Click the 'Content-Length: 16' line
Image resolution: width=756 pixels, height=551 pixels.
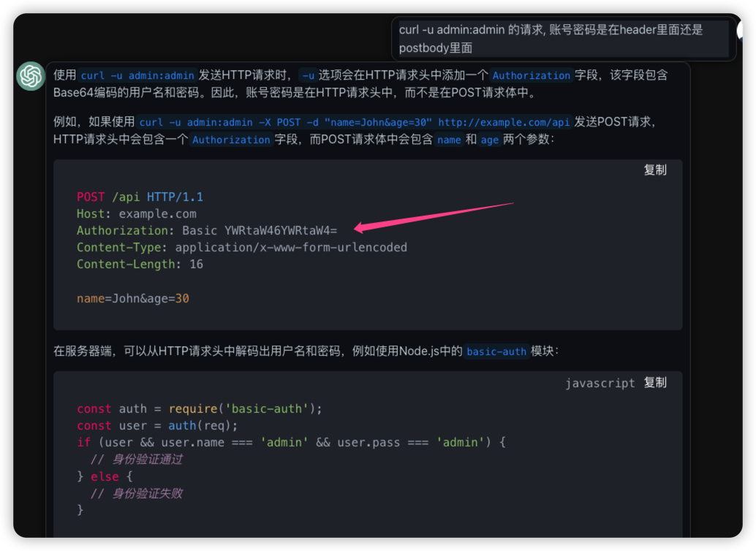(140, 264)
